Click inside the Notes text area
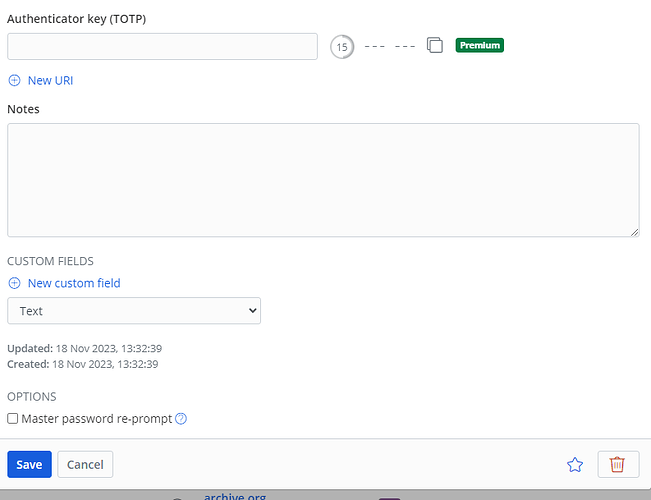 [x=323, y=180]
